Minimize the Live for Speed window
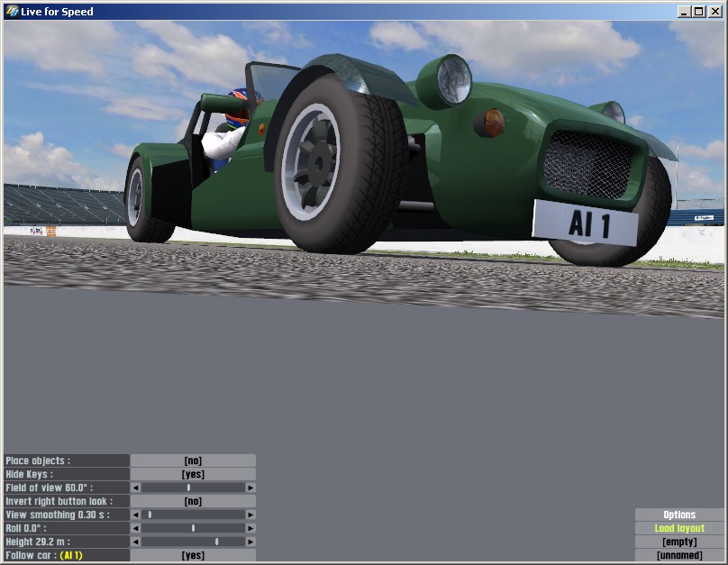728x565 pixels. (684, 12)
